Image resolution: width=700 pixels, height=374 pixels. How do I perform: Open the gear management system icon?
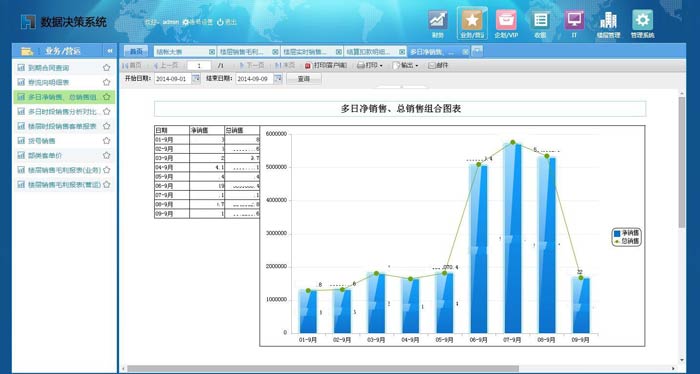pos(642,21)
